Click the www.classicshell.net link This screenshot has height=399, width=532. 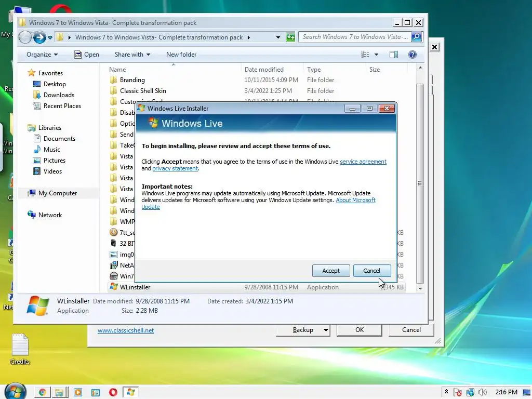click(x=126, y=330)
